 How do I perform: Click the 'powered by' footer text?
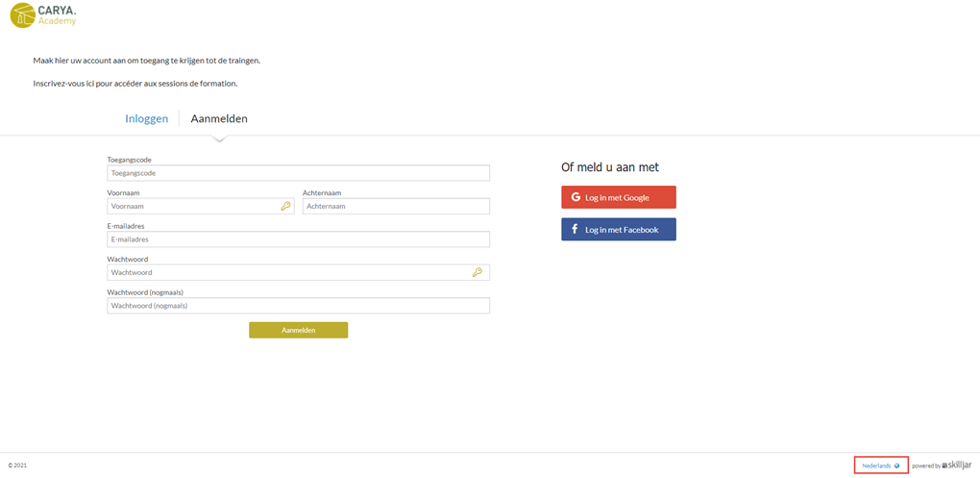[x=926, y=465]
